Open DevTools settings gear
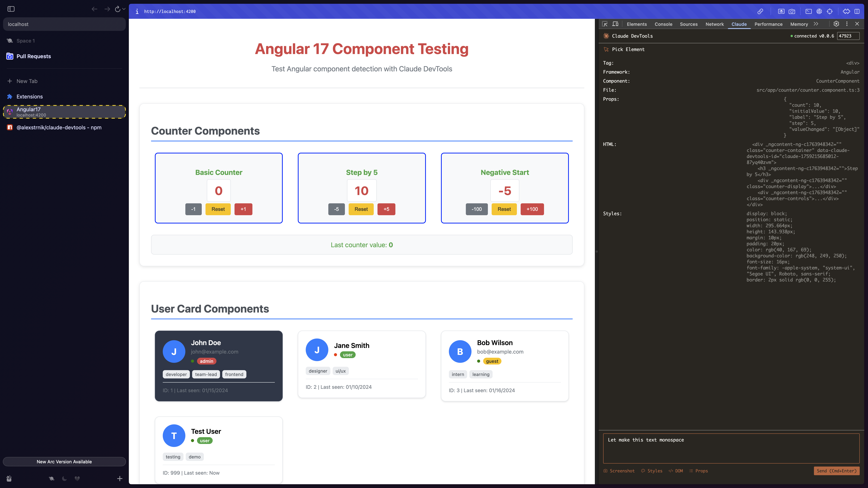The width and height of the screenshot is (868, 488). (x=836, y=24)
